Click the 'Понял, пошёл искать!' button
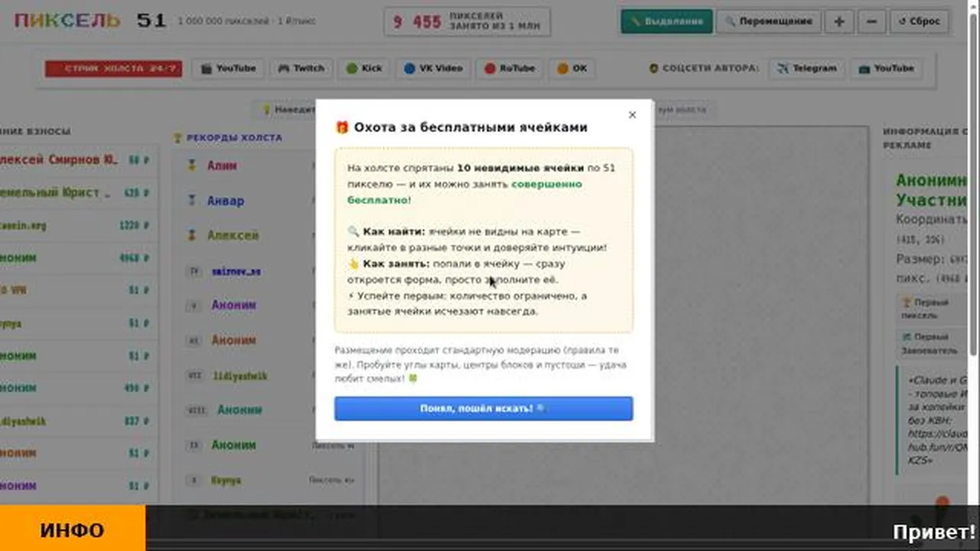 (x=483, y=409)
